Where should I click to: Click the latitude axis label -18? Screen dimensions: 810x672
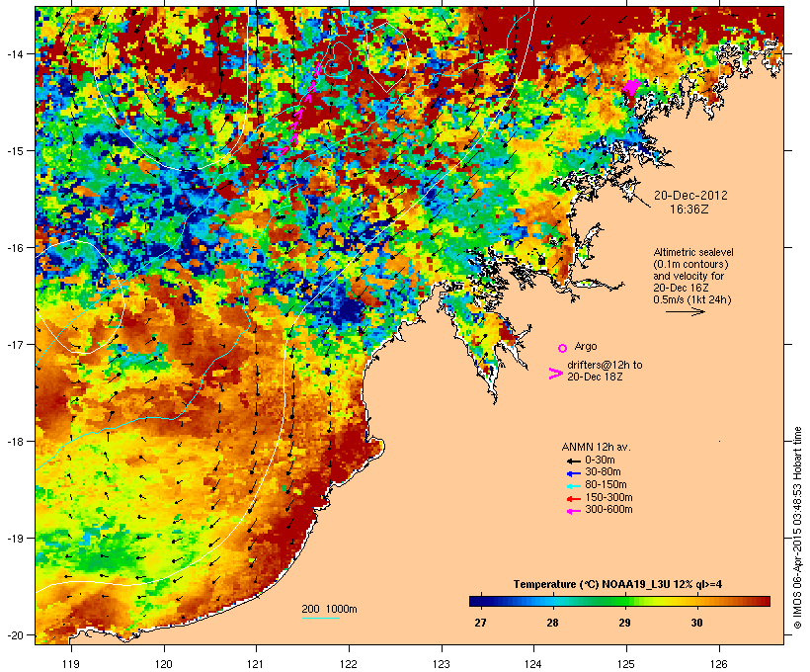click(x=14, y=442)
